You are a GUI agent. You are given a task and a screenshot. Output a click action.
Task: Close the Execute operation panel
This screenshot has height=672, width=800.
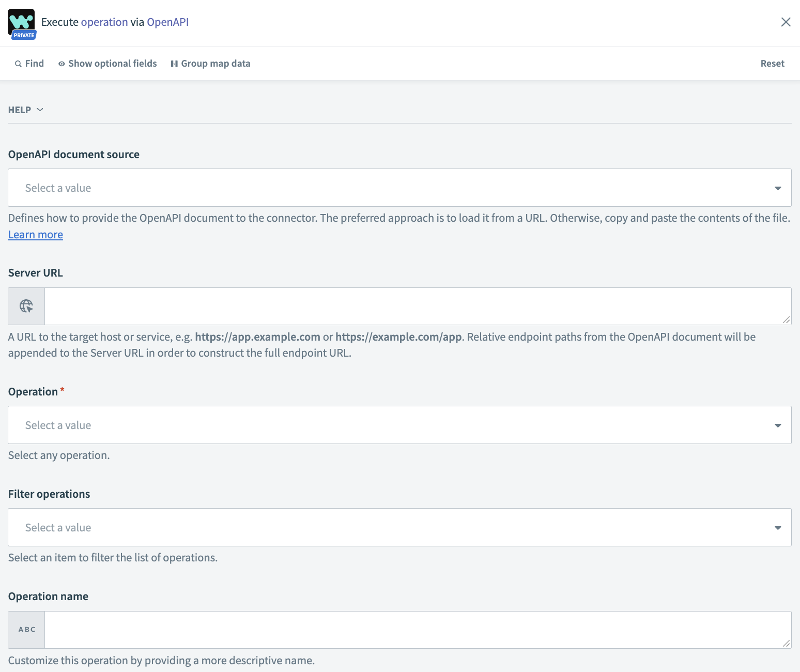[x=786, y=22]
